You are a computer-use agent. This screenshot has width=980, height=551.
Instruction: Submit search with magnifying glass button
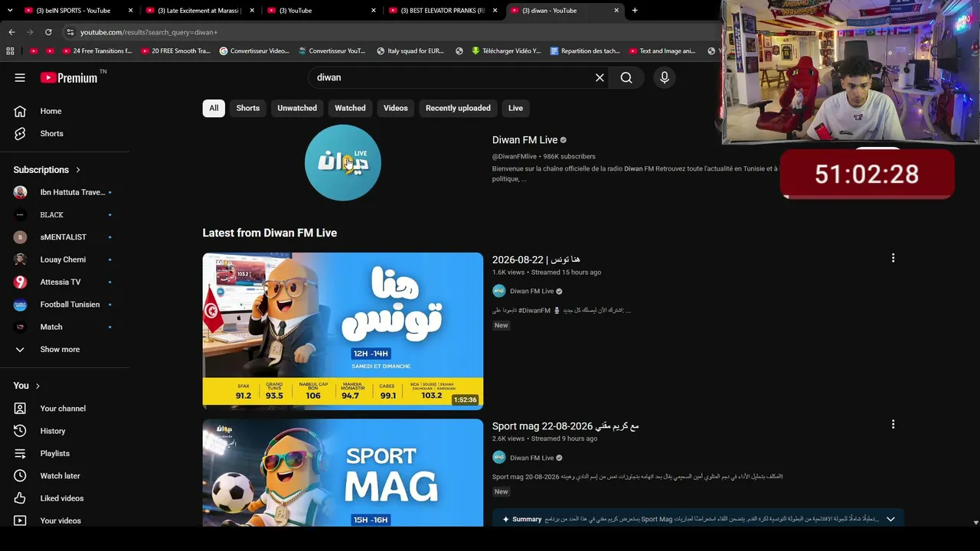coord(626,77)
